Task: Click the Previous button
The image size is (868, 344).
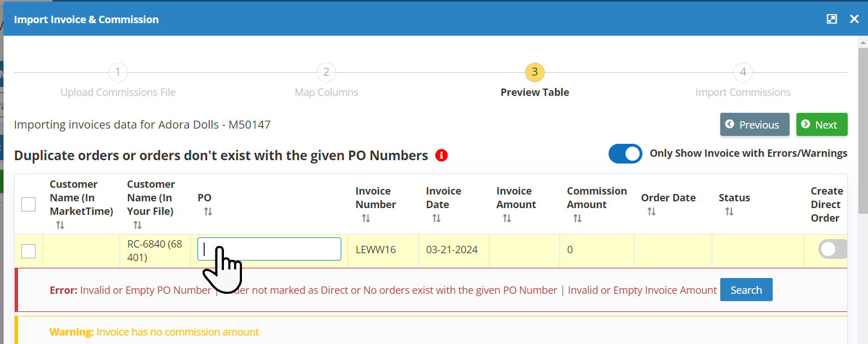Action: pyautogui.click(x=754, y=125)
